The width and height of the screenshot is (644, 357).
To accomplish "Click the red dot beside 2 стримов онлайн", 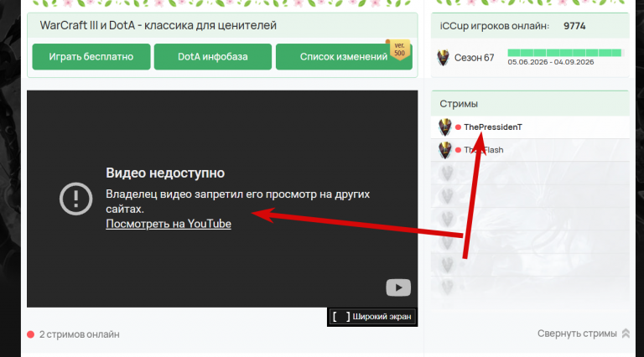I will coord(30,334).
